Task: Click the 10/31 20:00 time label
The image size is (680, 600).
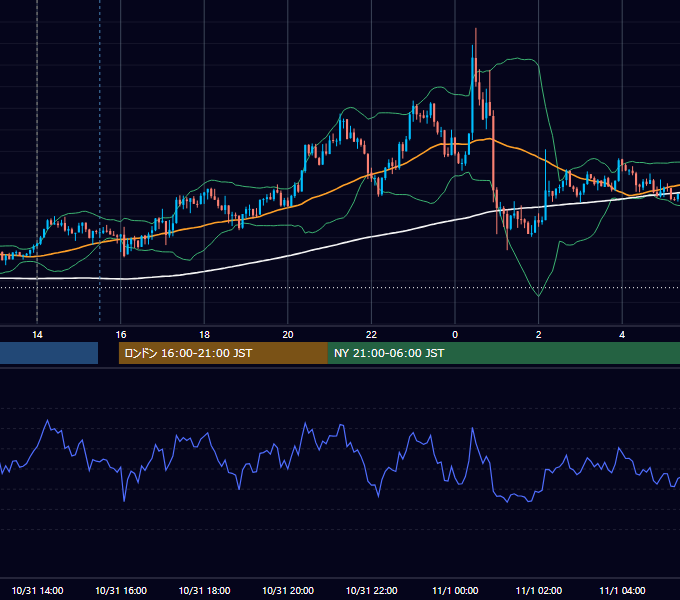Action: (x=288, y=590)
